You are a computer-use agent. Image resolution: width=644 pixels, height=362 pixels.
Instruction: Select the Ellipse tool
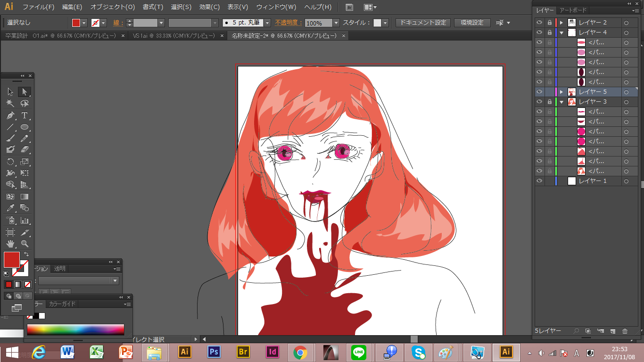[x=25, y=127]
